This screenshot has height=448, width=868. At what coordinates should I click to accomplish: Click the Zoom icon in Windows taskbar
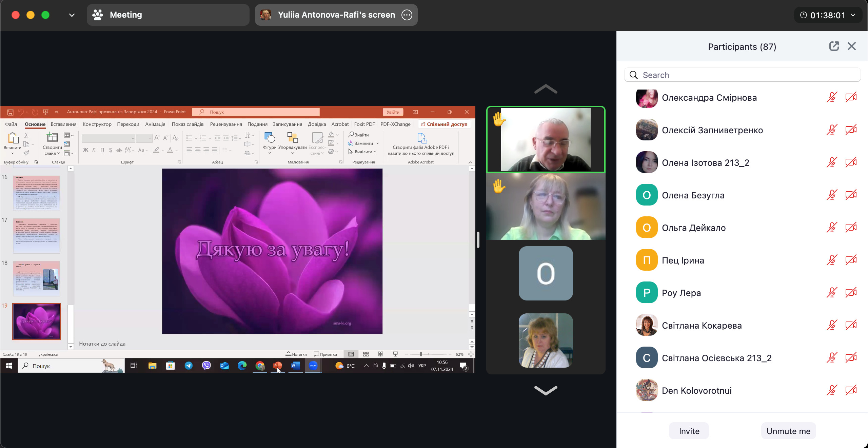pyautogui.click(x=313, y=366)
